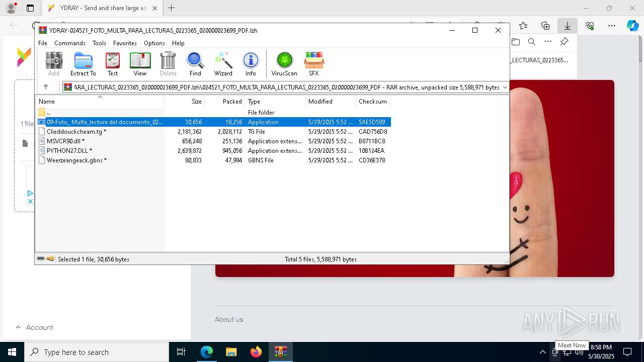Open Edge Settings and more menu
644x362 pixels.
click(612, 26)
